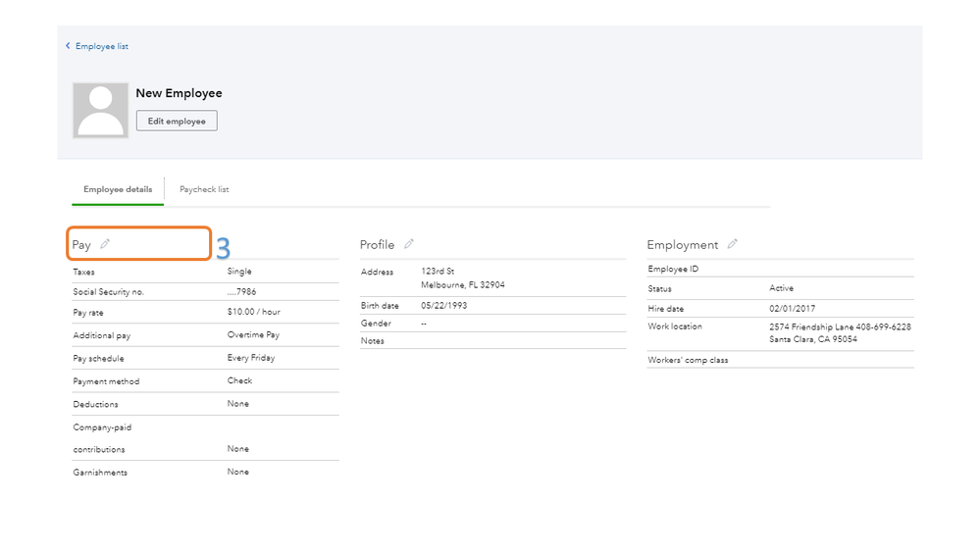Open the Employee list link
This screenshot has width=980, height=551.
tap(102, 46)
